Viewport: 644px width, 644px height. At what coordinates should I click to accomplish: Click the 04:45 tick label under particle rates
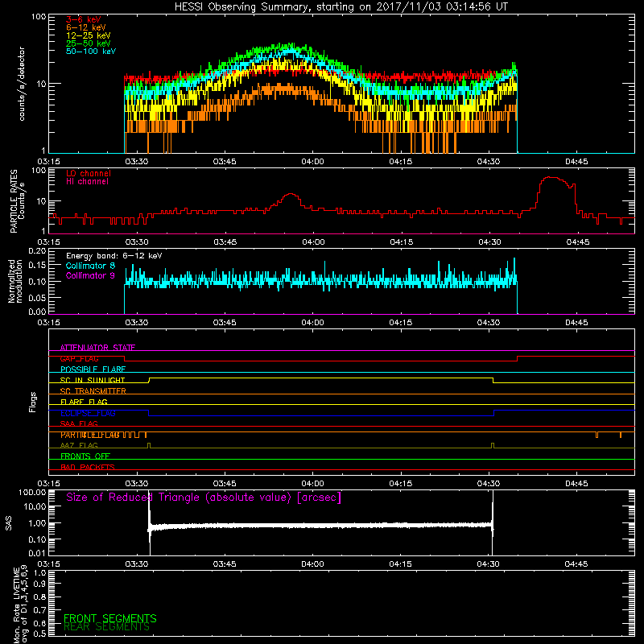(x=577, y=242)
